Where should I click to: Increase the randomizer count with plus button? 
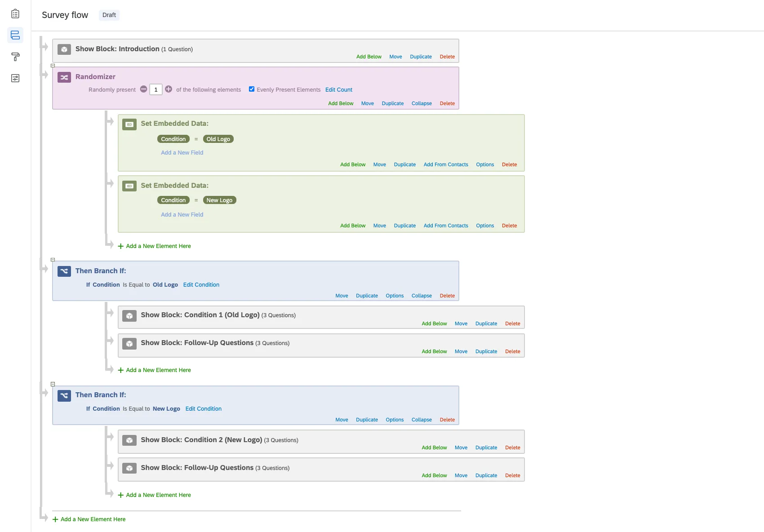(x=169, y=89)
